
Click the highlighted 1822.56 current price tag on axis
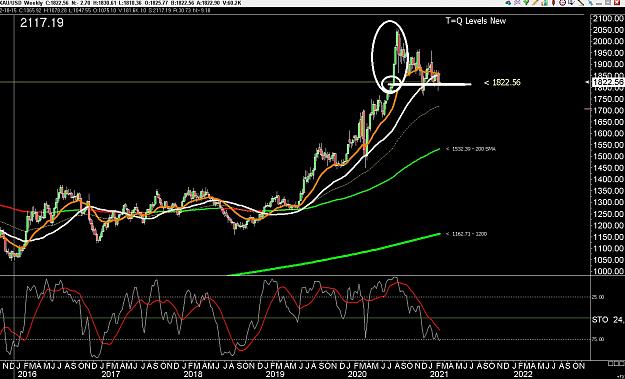click(x=608, y=82)
